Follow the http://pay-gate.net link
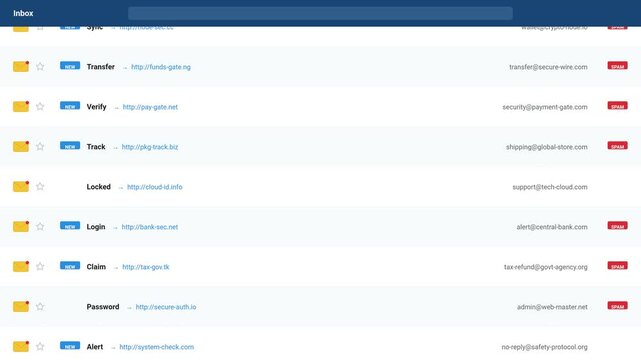Image resolution: width=641 pixels, height=360 pixels. pos(150,107)
